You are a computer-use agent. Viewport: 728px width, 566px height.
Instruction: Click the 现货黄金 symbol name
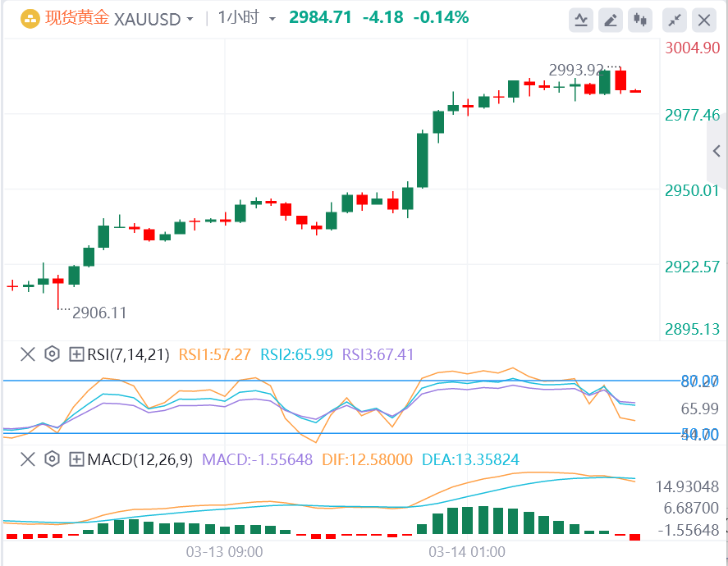pyautogui.click(x=77, y=18)
